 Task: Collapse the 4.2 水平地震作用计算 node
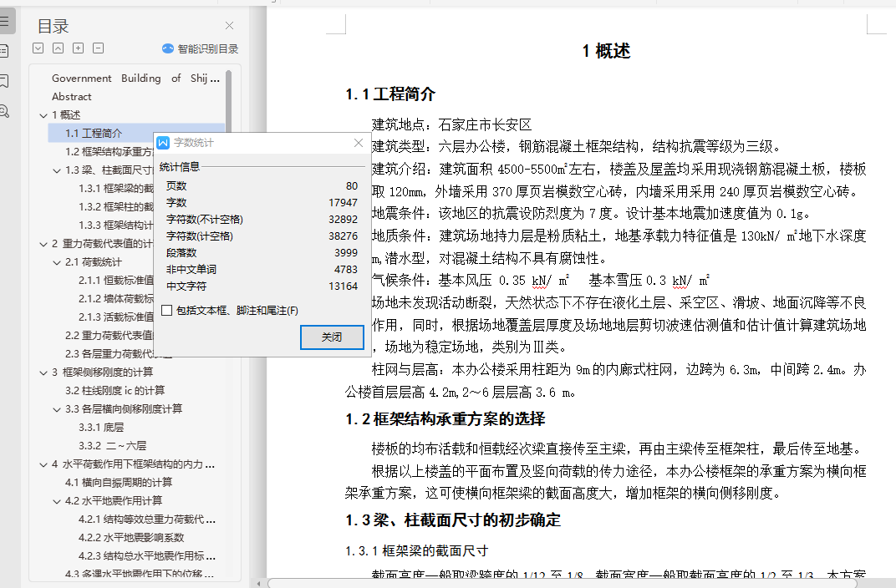(57, 500)
